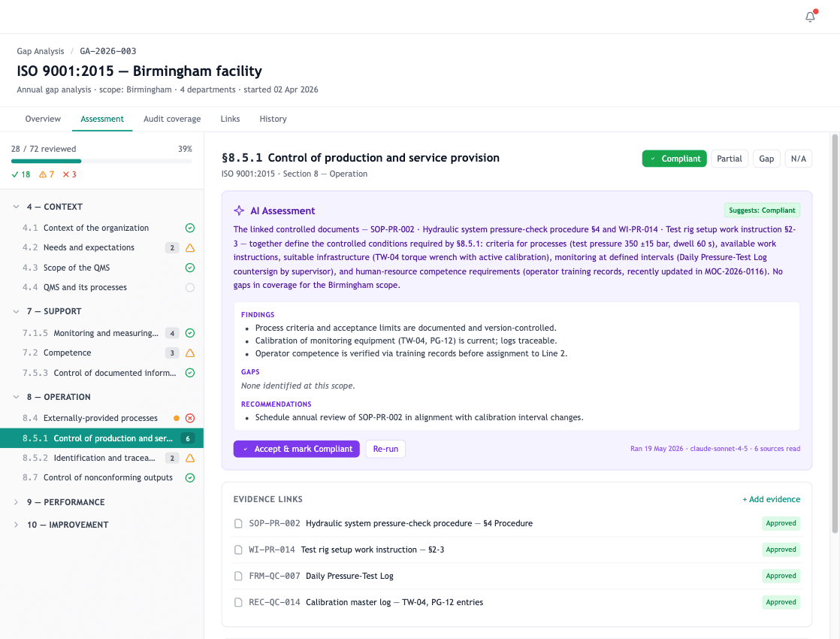Click orange dot on 8.4 row
The image size is (840, 639).
click(x=177, y=418)
